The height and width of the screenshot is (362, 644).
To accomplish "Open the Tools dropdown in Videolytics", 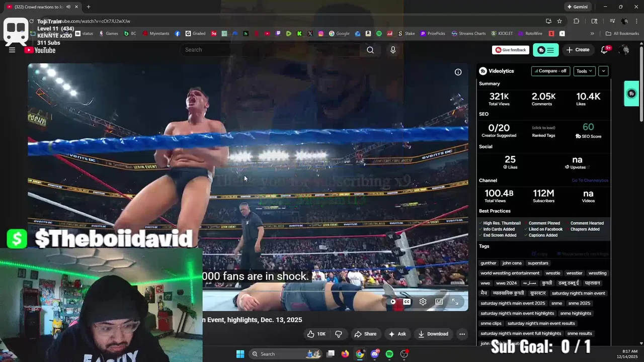I will (x=584, y=71).
